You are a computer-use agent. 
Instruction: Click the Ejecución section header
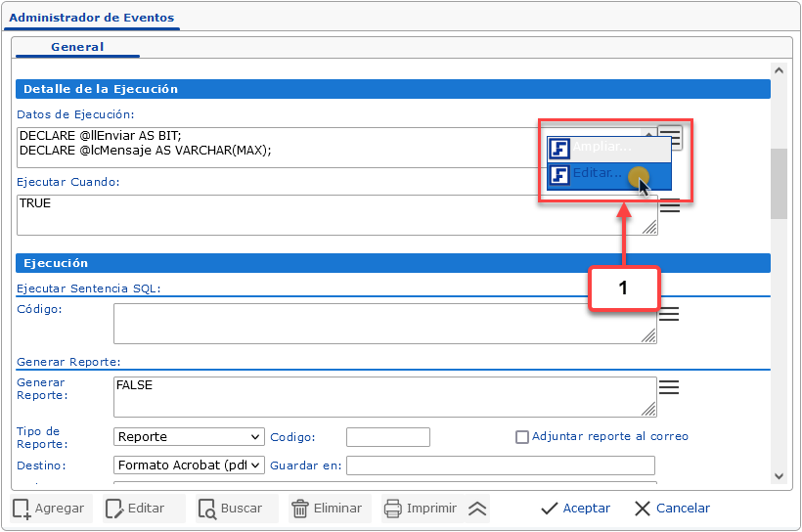tap(393, 263)
